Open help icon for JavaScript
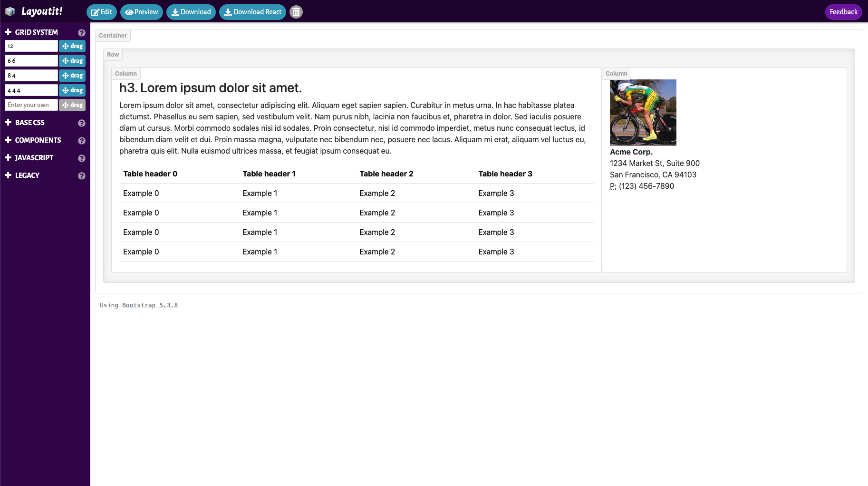 coord(82,158)
